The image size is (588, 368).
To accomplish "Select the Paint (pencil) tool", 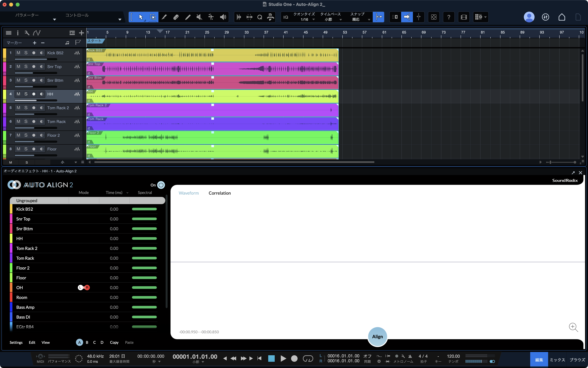I will tap(188, 17).
